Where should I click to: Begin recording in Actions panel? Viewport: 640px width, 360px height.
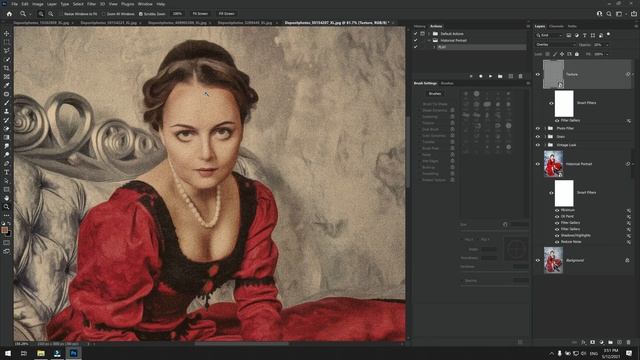[481, 76]
